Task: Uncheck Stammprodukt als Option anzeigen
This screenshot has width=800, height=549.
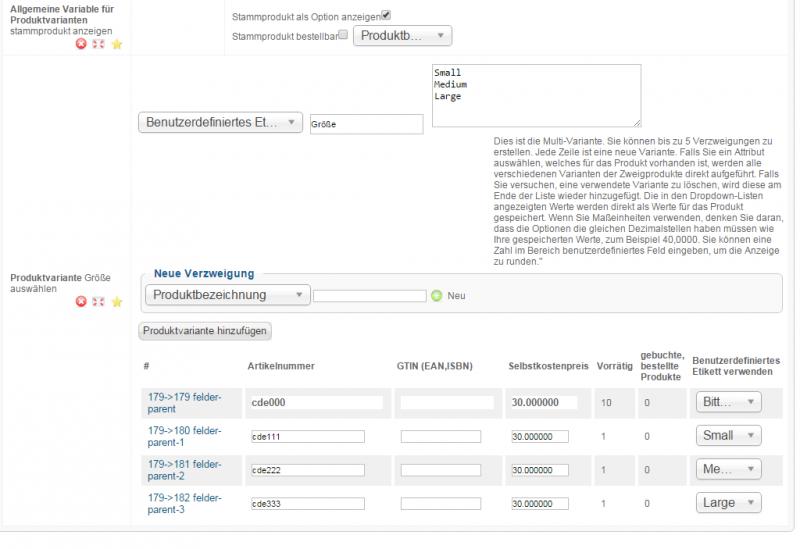Action: (386, 15)
